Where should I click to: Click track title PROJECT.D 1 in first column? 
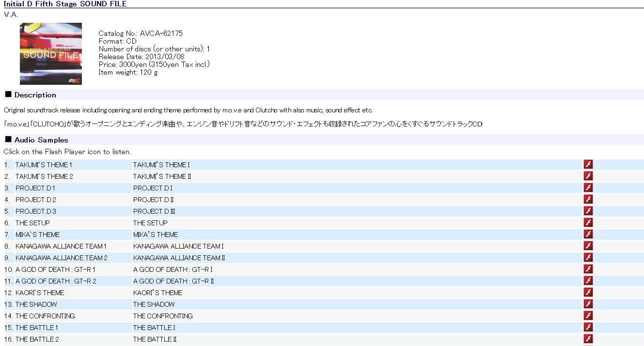[35, 188]
